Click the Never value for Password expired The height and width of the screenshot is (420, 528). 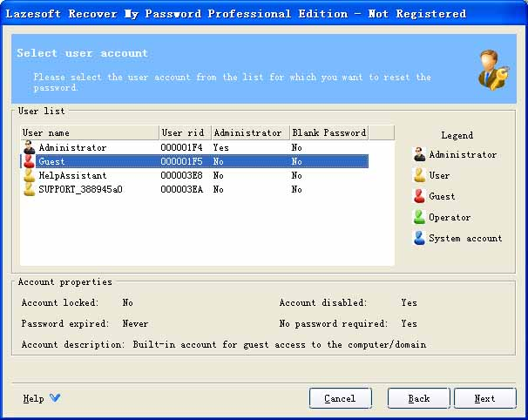click(x=135, y=323)
